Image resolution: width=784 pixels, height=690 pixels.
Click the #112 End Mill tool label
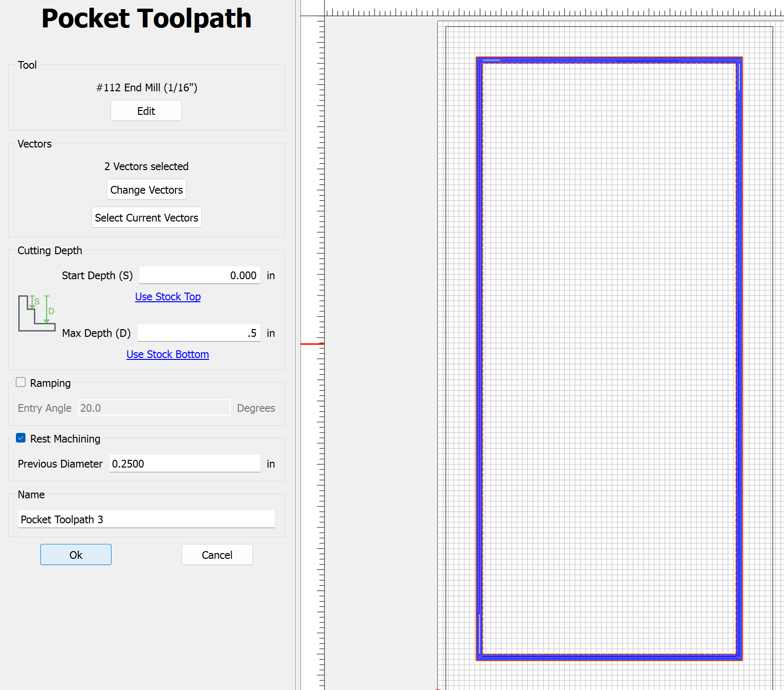click(x=147, y=87)
